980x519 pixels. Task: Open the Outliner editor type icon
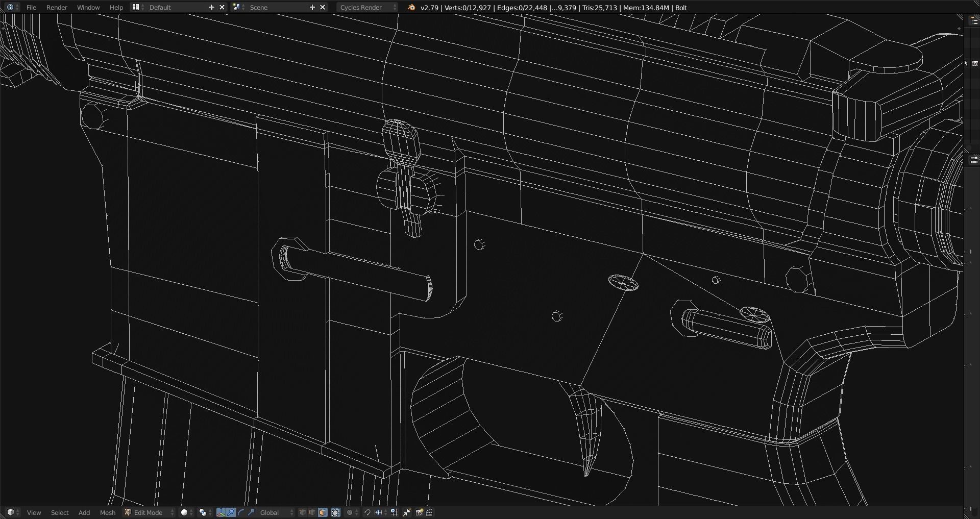coord(974,21)
